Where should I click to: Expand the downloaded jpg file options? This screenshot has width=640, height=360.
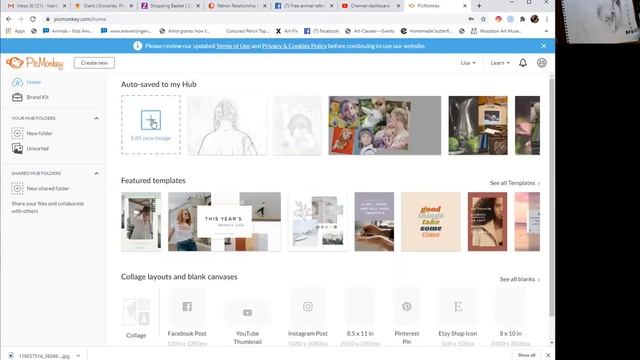(x=78, y=356)
